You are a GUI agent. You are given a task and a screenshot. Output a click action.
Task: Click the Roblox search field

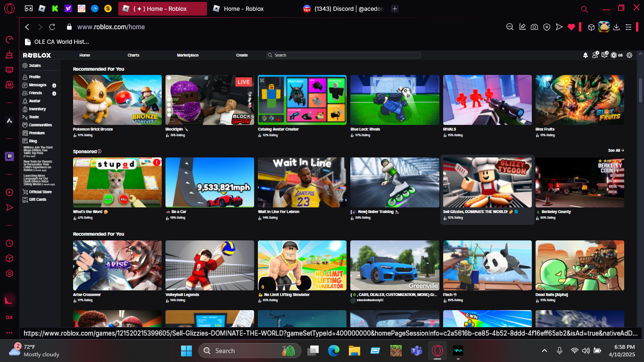tap(344, 55)
